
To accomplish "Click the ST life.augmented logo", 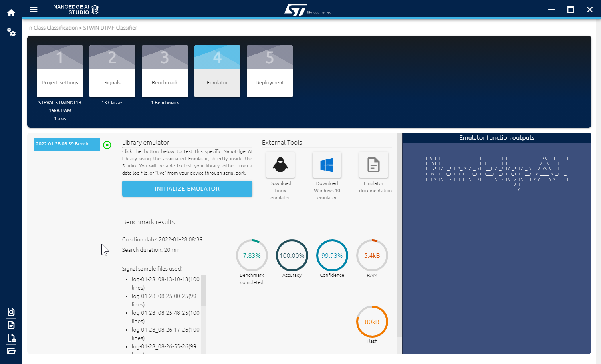I will click(x=308, y=10).
